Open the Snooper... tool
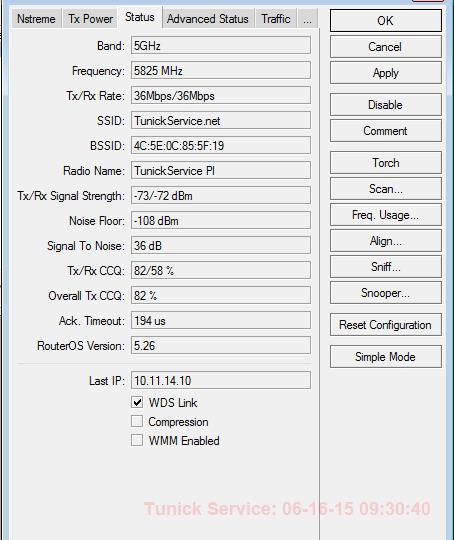 click(385, 293)
